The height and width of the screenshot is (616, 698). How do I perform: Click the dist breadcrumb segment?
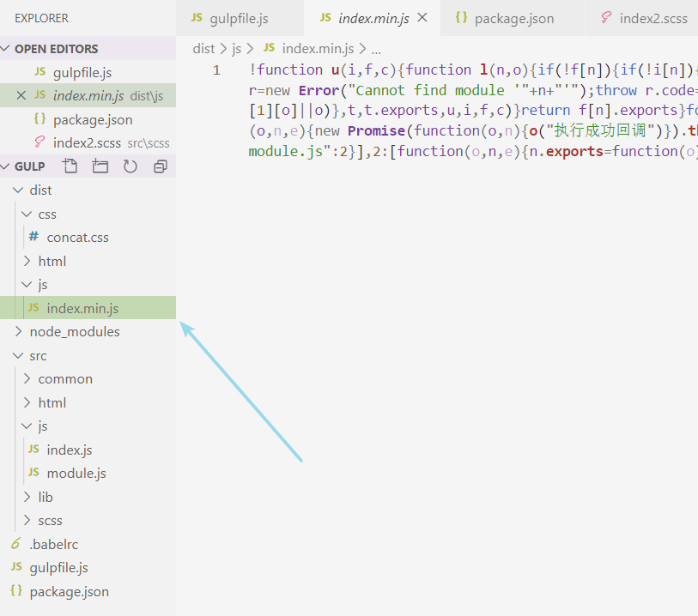tap(203, 49)
